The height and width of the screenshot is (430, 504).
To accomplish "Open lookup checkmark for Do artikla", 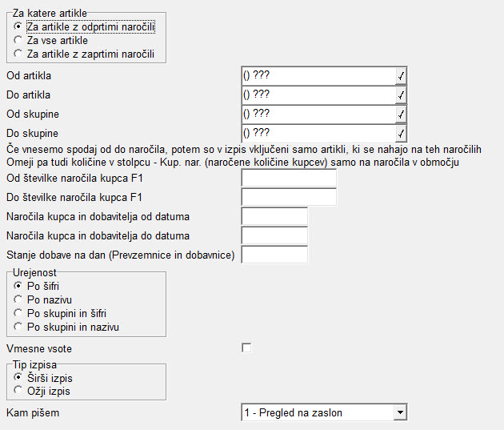I will pyautogui.click(x=401, y=95).
